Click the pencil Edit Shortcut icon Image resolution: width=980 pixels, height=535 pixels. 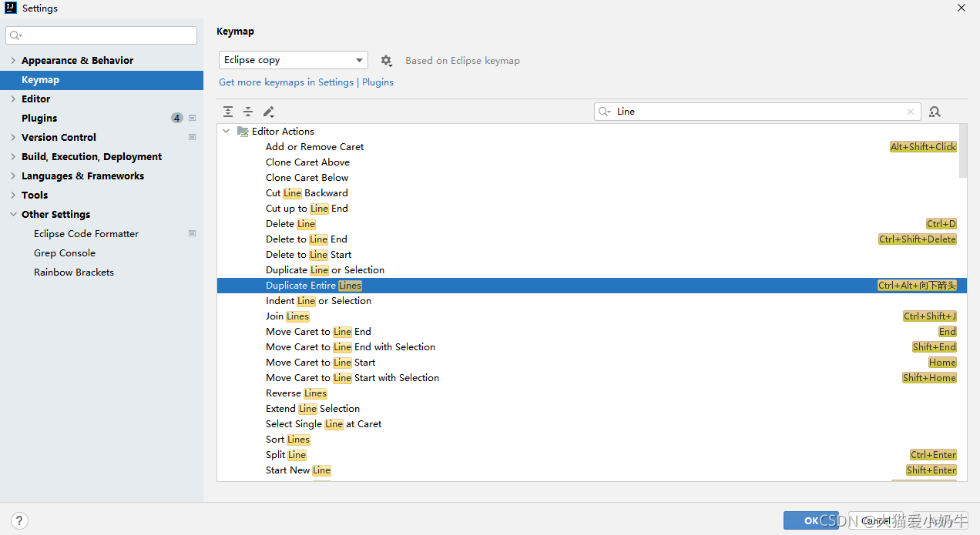[x=268, y=112]
